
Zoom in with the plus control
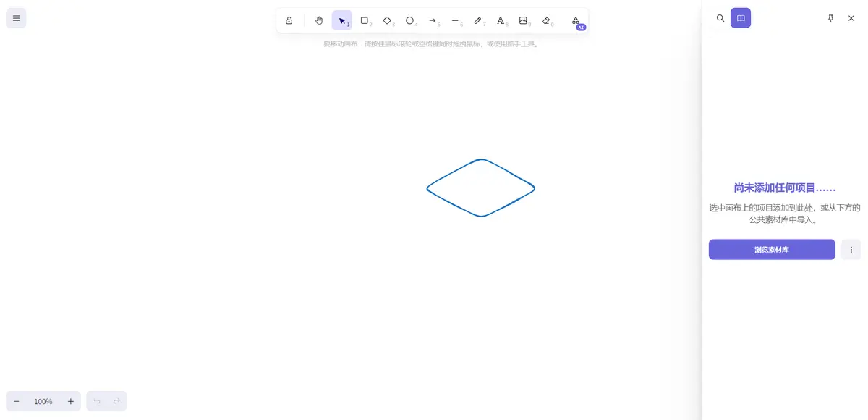click(x=70, y=400)
